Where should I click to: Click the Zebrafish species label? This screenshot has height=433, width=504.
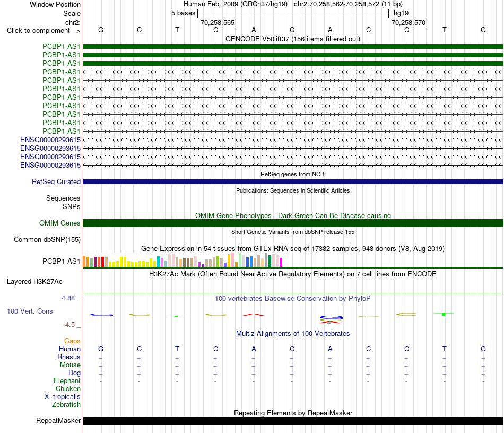[x=66, y=405]
